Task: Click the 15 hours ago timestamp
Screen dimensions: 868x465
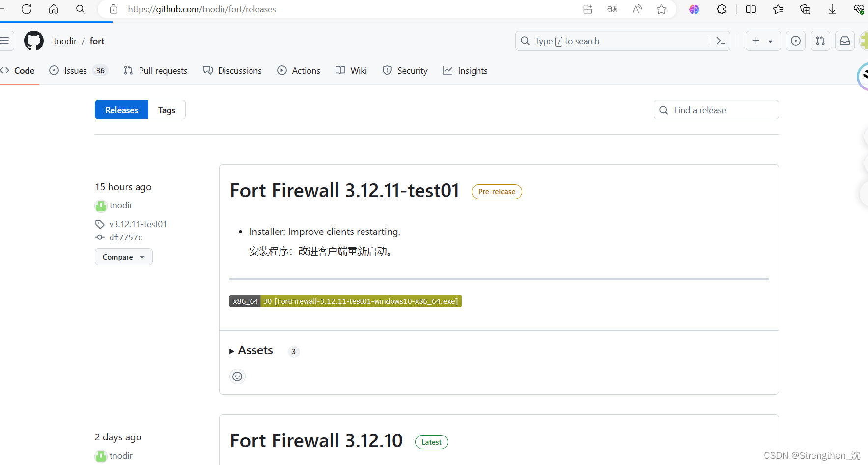Action: 123,187
